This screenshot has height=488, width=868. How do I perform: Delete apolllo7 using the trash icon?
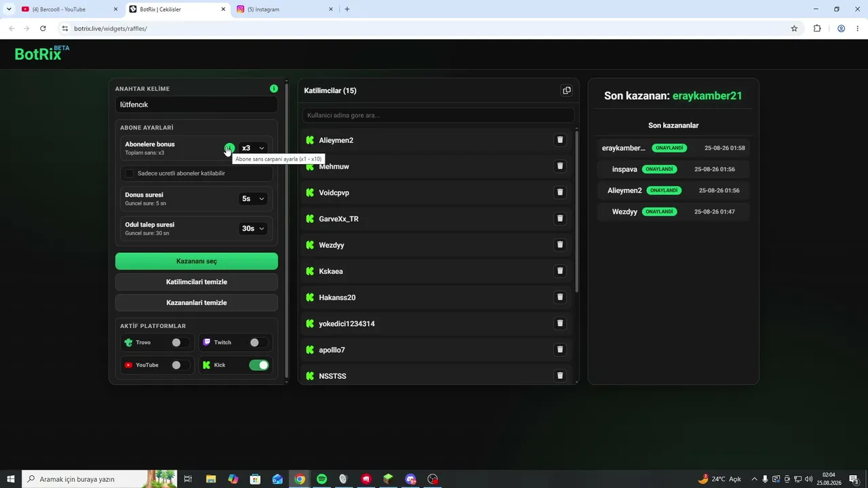pos(560,349)
